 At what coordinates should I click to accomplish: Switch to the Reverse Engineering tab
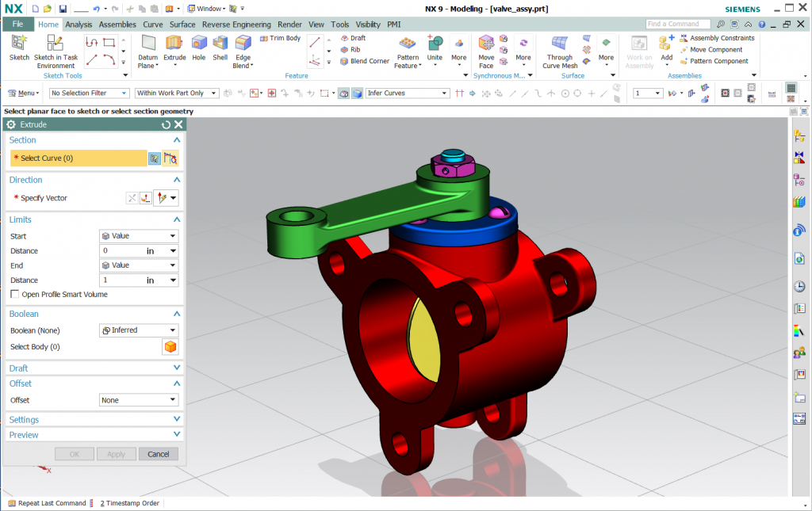tap(236, 25)
